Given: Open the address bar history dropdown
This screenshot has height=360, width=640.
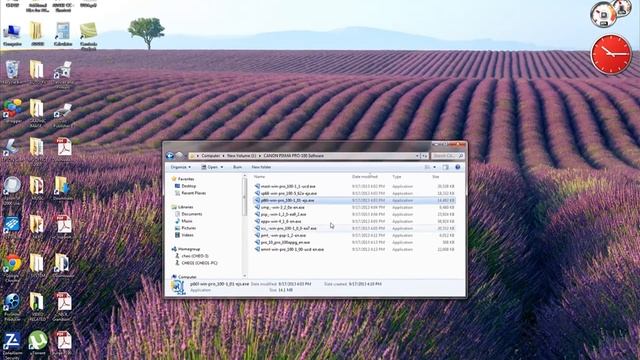Looking at the screenshot, I should coord(417,156).
